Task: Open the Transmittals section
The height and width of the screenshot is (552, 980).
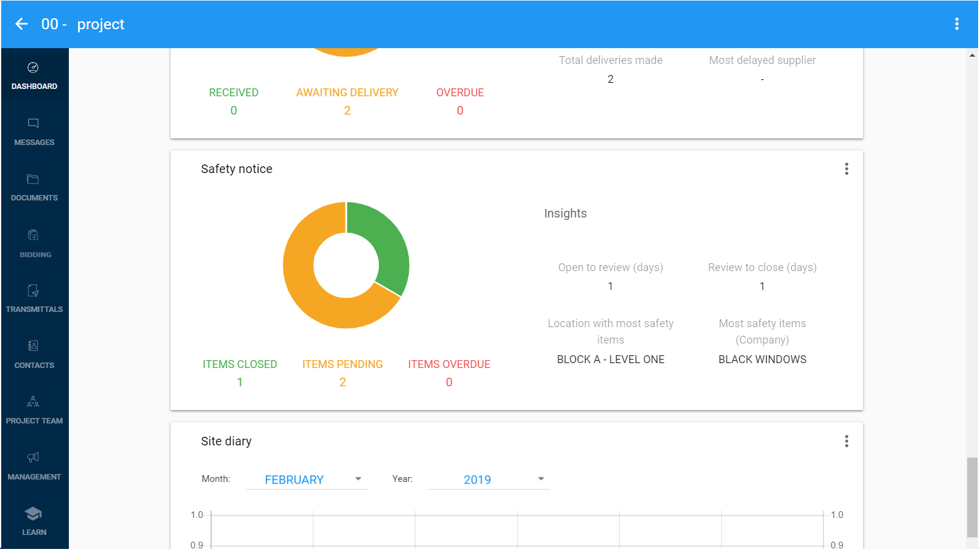Action: (34, 298)
